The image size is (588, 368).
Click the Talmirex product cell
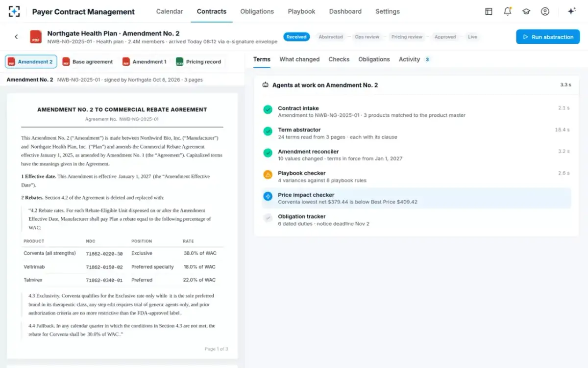click(x=33, y=280)
